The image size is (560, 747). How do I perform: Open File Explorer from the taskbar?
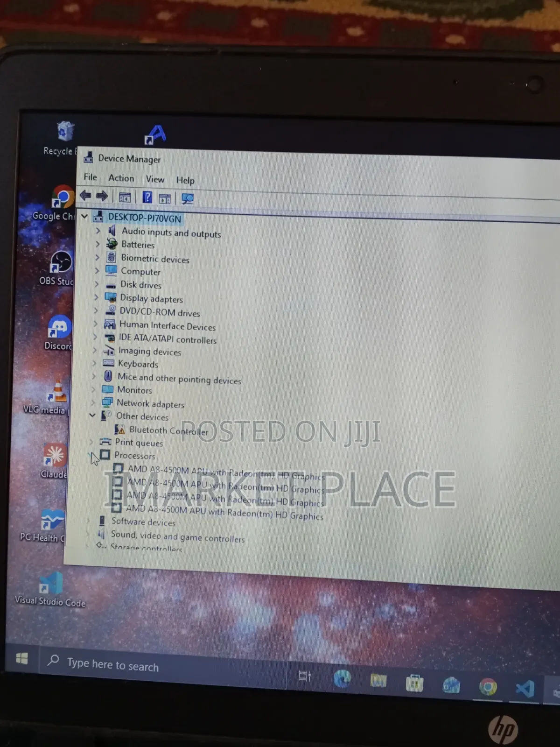click(378, 681)
